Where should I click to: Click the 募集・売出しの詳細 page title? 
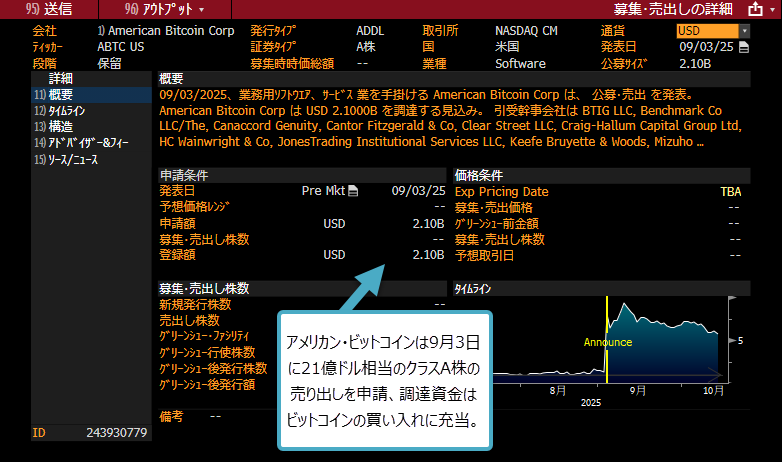668,9
